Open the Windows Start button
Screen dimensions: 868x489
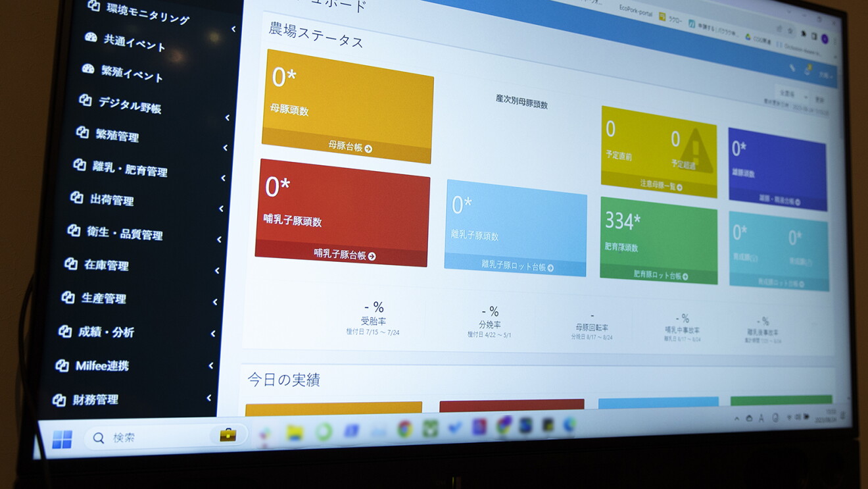62,439
